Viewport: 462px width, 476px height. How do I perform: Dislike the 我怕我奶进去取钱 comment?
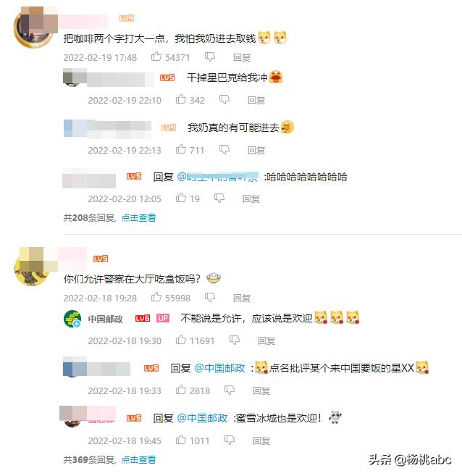click(210, 57)
